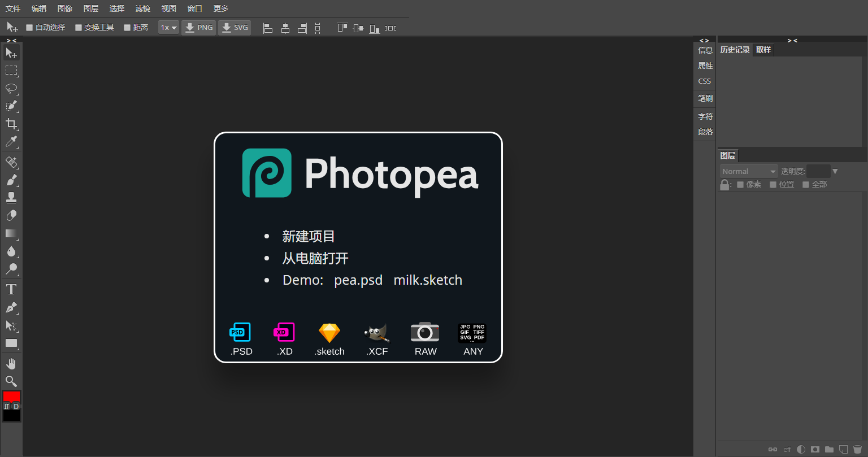Select the Rectangle shape tool
The image size is (868, 457).
(x=11, y=343)
